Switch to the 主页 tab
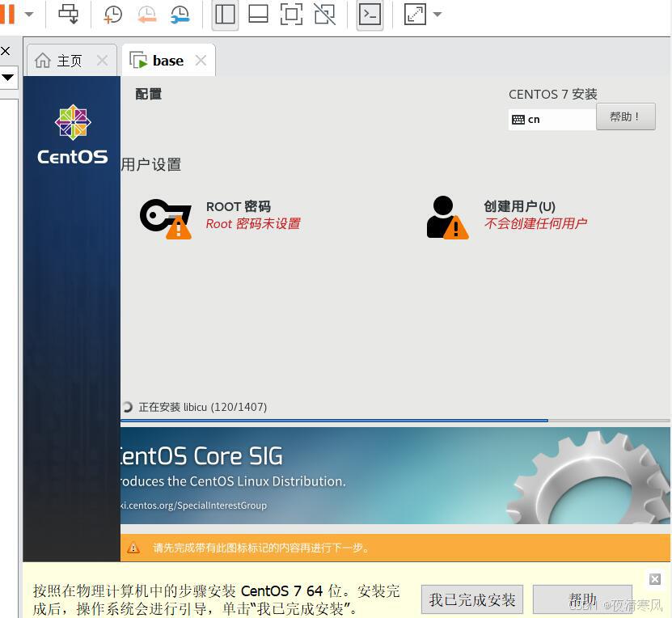 coord(71,61)
